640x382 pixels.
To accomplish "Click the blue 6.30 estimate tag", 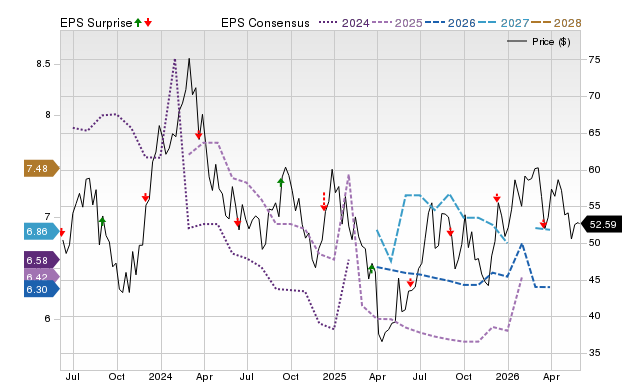I will [x=42, y=289].
